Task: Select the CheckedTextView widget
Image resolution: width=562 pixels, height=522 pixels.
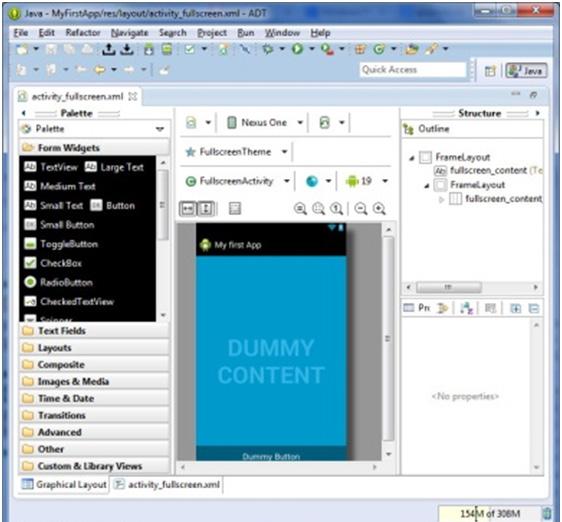Action: point(69,302)
